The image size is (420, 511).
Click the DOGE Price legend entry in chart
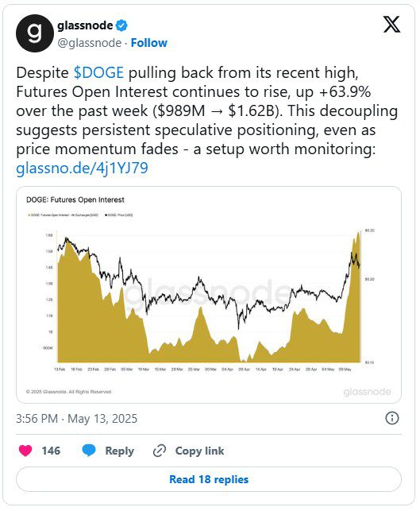[118, 215]
